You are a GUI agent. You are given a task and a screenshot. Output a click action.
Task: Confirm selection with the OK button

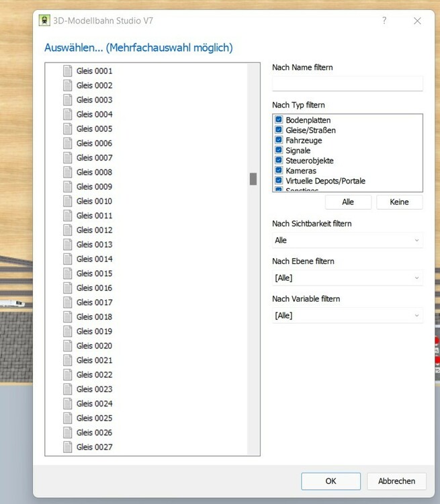click(331, 481)
